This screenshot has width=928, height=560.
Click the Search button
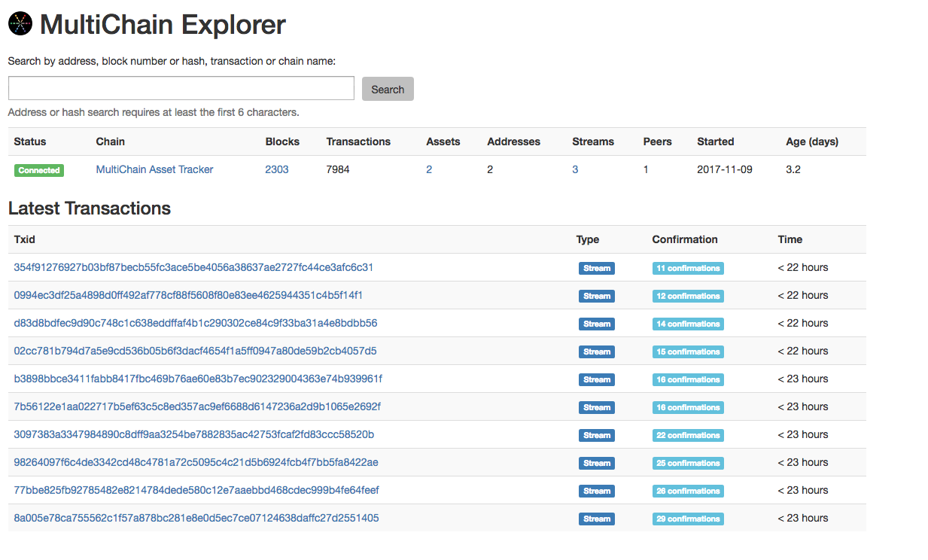click(x=388, y=89)
